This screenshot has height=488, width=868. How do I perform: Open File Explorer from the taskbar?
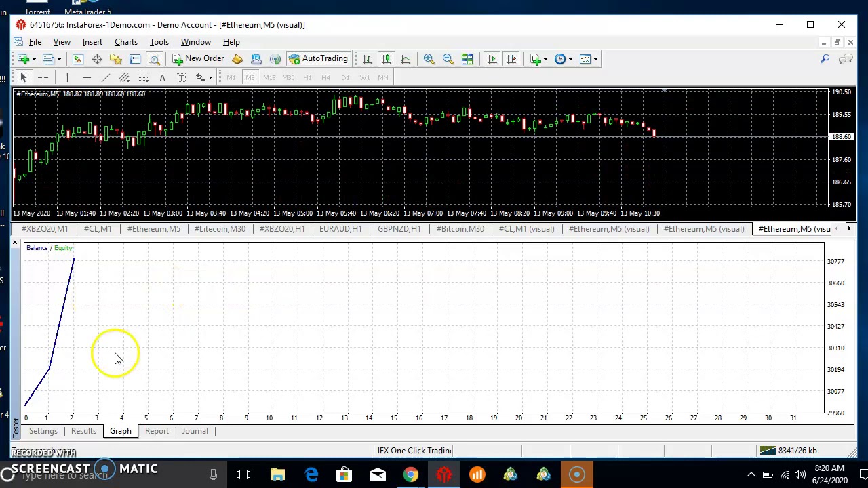(278, 474)
